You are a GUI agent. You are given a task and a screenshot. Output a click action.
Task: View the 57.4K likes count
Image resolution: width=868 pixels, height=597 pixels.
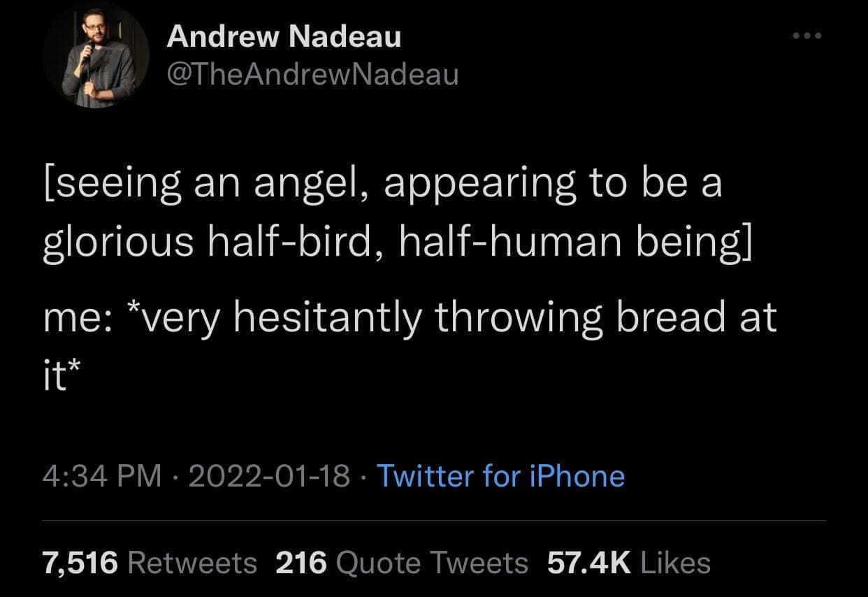pyautogui.click(x=588, y=562)
